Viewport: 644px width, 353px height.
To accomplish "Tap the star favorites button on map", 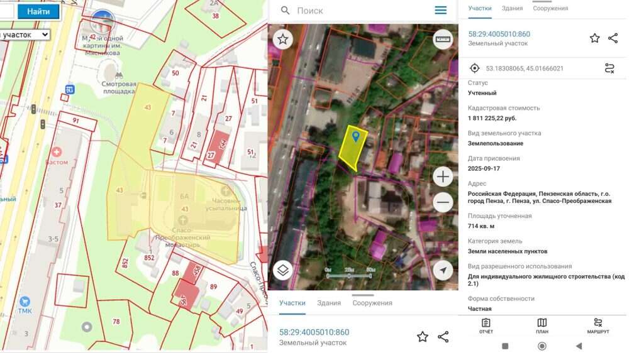I will pos(283,40).
